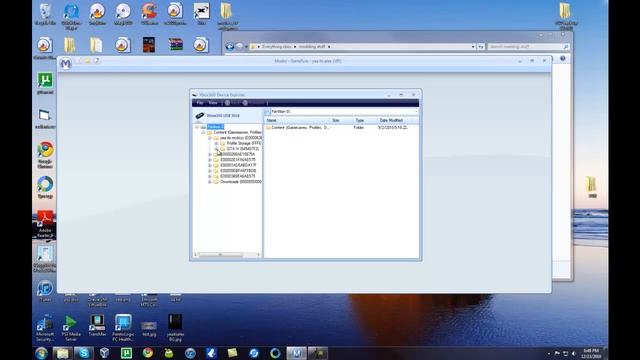Expand the Downloads folder node in tree
Viewport: 640px width, 360px height.
coord(209,182)
